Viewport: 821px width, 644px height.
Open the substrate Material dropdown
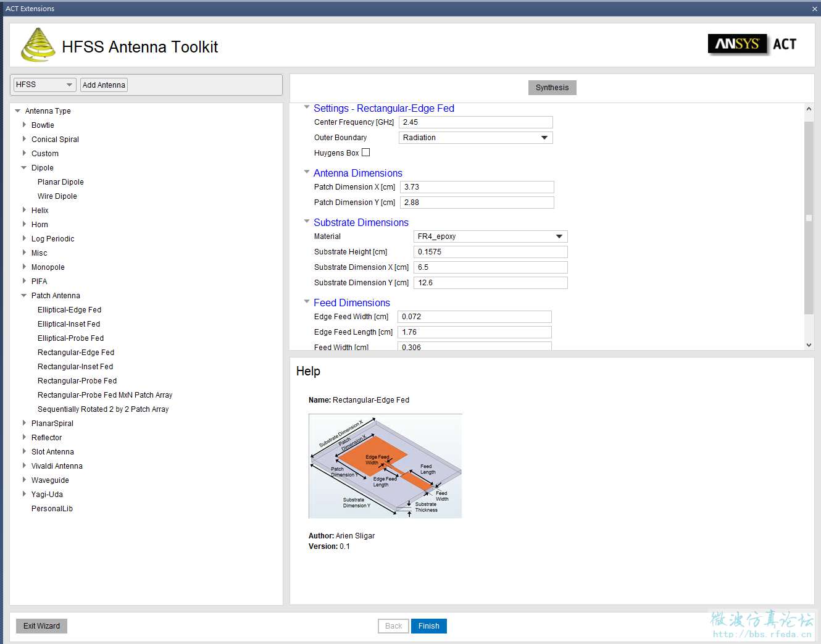coord(490,236)
